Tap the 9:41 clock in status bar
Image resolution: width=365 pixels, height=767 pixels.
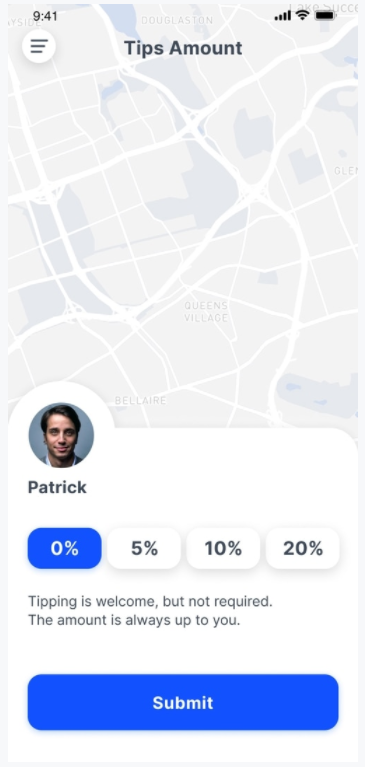(x=45, y=16)
